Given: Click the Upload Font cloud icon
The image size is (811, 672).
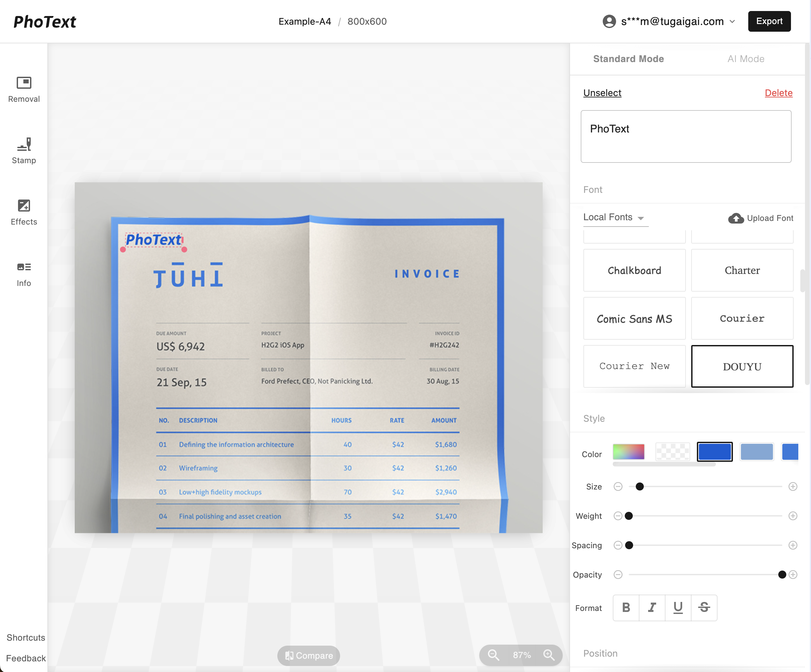Looking at the screenshot, I should [x=736, y=218].
